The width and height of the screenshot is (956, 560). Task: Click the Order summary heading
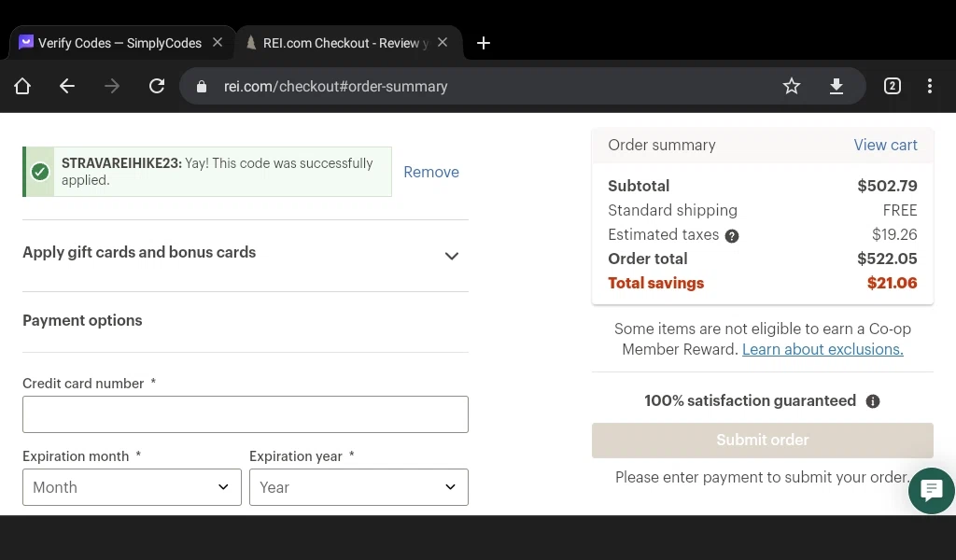(662, 145)
